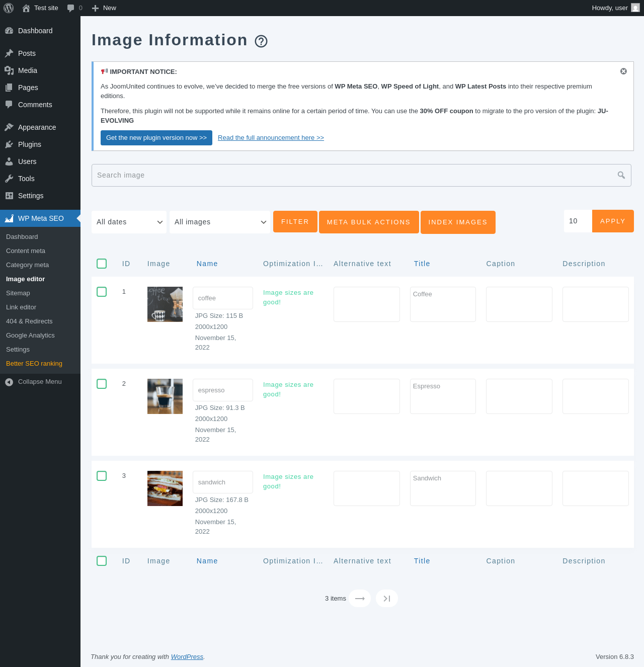Viewport: 644px width, 667px height.
Task: Open the New content menu in admin bar
Action: 104,8
